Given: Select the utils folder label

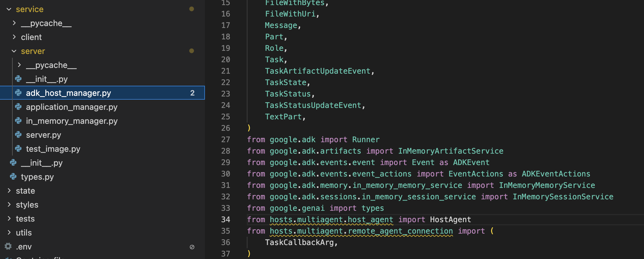Looking at the screenshot, I should point(24,233).
